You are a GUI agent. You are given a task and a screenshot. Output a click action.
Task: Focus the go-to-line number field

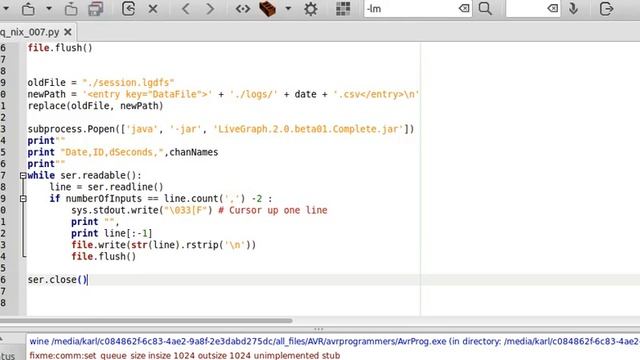tap(526, 9)
